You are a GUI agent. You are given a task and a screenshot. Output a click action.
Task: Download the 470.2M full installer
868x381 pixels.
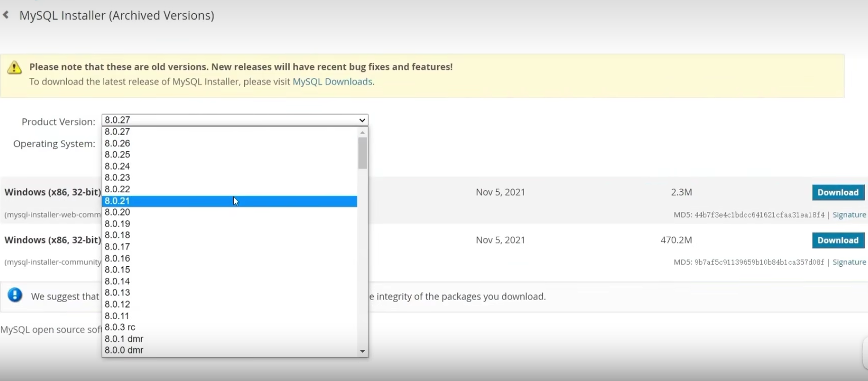[838, 240]
